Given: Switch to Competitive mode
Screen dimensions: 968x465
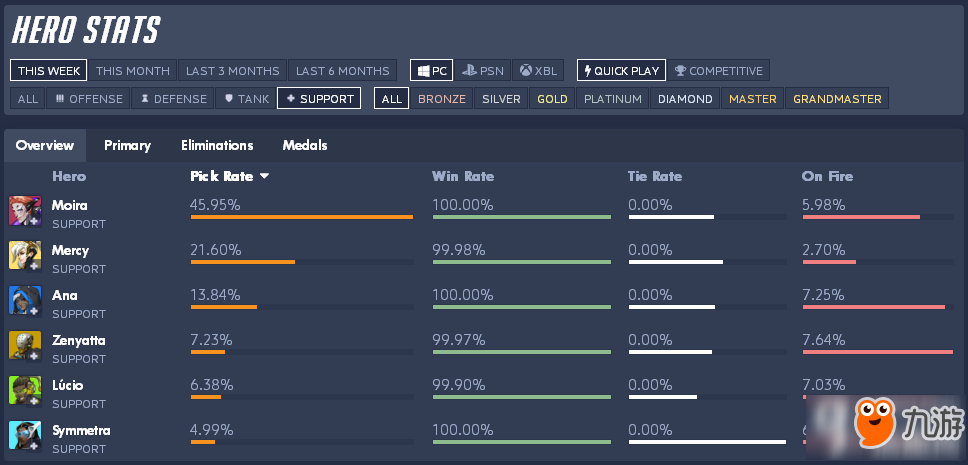Looking at the screenshot, I should 718,71.
